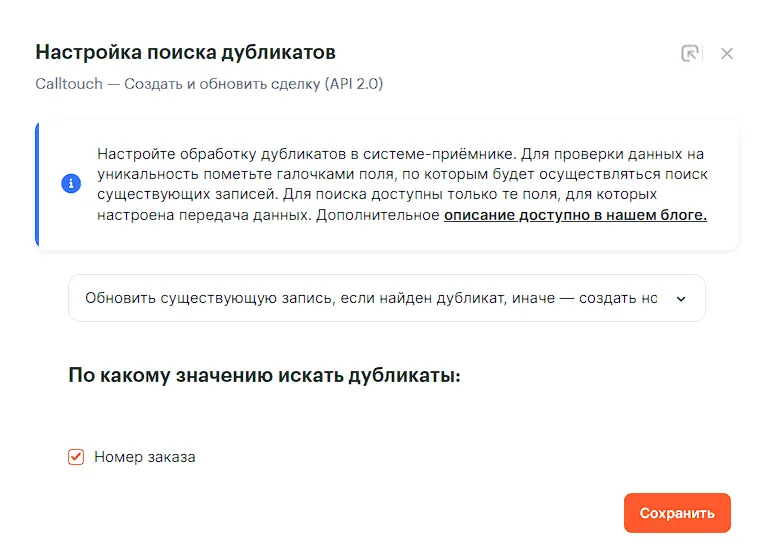Uncheck the Номер заказа checkbox

coord(76,457)
